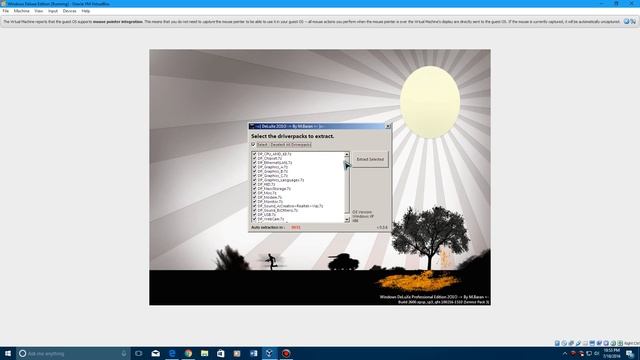Open Task View on the taskbar
Image resolution: width=640 pixels, height=360 pixels.
[139, 353]
